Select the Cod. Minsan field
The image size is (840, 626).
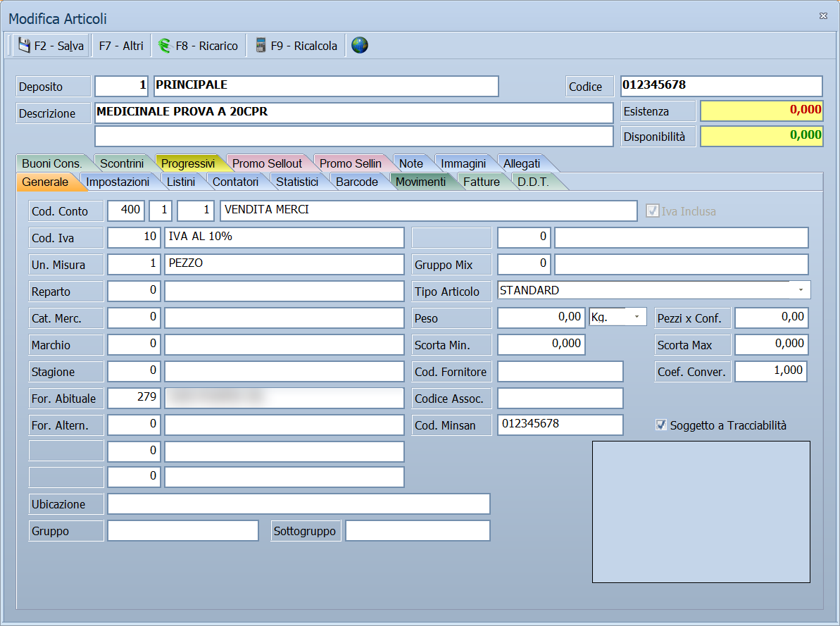(560, 425)
